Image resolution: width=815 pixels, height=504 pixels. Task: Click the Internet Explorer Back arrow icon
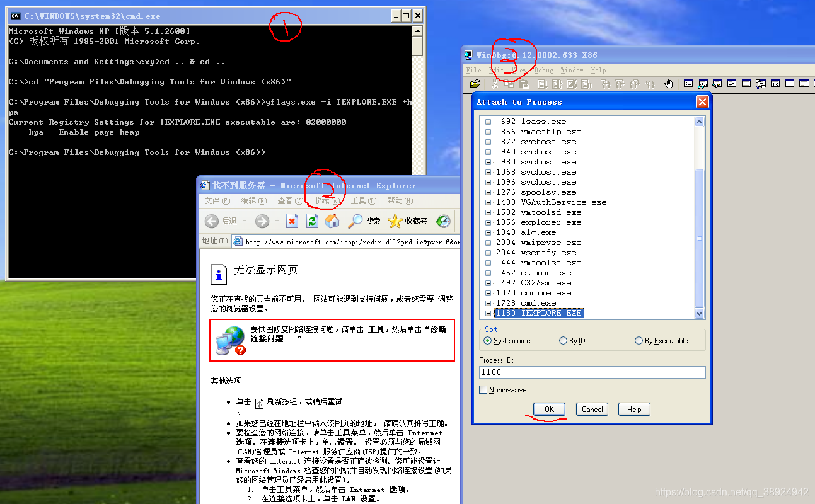click(212, 220)
